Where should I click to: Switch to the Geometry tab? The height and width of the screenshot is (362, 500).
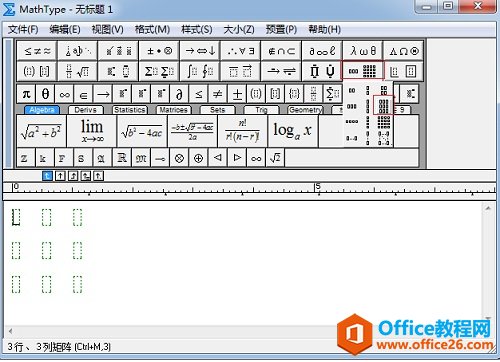tap(305, 110)
